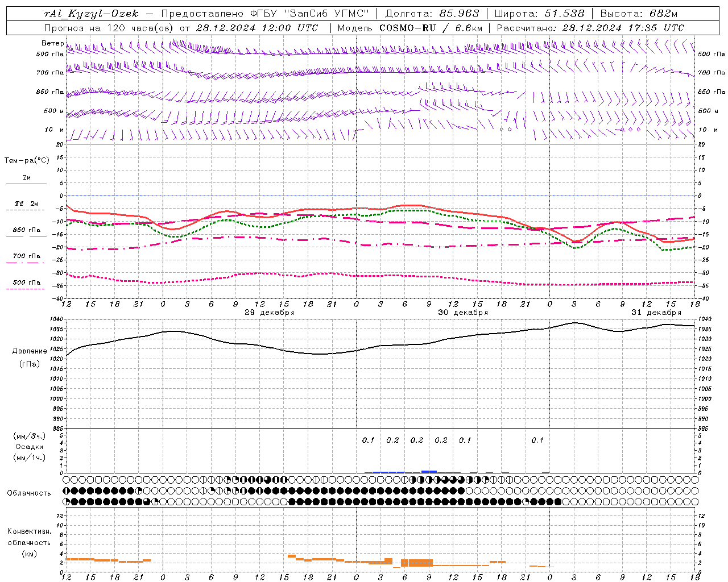Screen dimensions: 728x582
Task: Click the (гПа) pressure unit label
Action: [30, 364]
